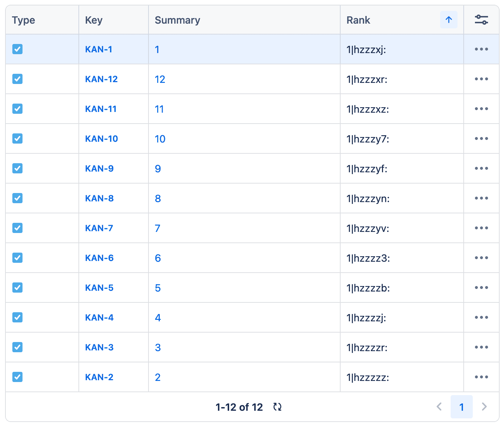Open issue KAN-10 key link
This screenshot has width=504, height=426.
[x=102, y=139]
